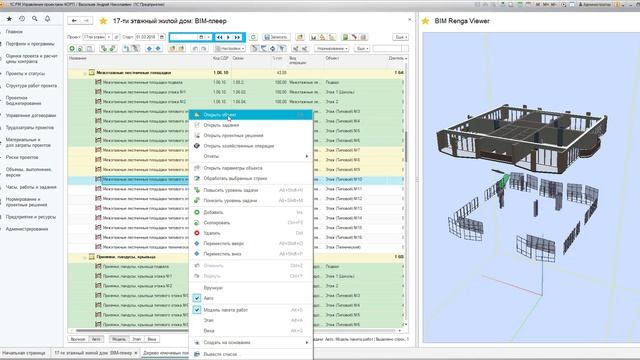Switch to Начальная страница tab
Screen dimensions: 640x360
pyautogui.click(x=24, y=353)
